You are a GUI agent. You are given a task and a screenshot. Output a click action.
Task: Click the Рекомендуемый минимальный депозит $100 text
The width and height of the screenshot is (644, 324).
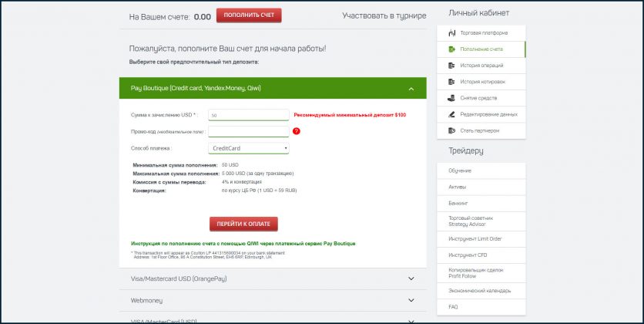click(350, 115)
